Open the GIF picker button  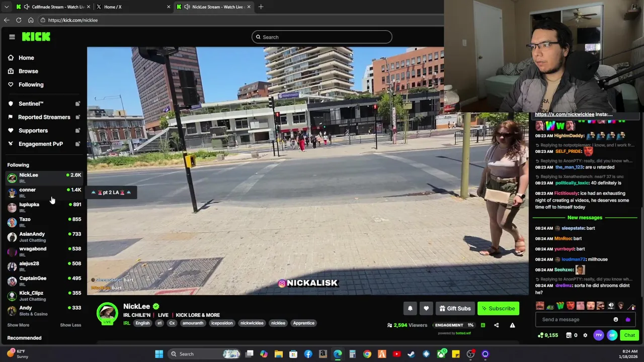tap(612, 335)
